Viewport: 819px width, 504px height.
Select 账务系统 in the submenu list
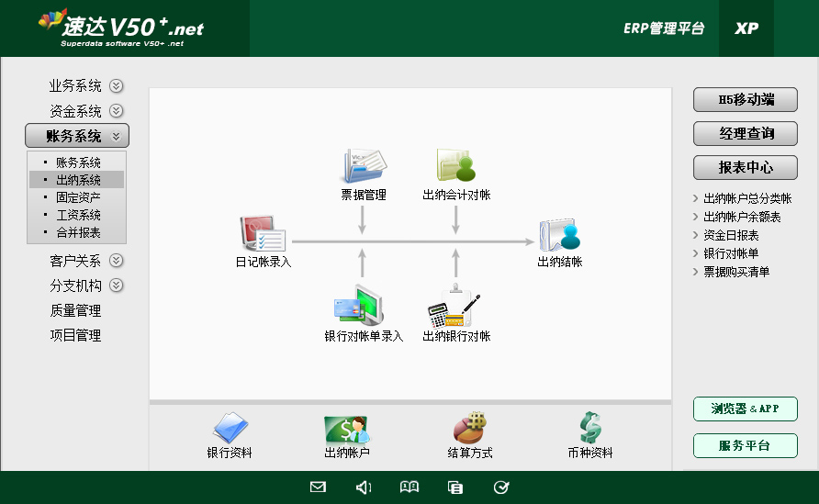click(x=77, y=162)
